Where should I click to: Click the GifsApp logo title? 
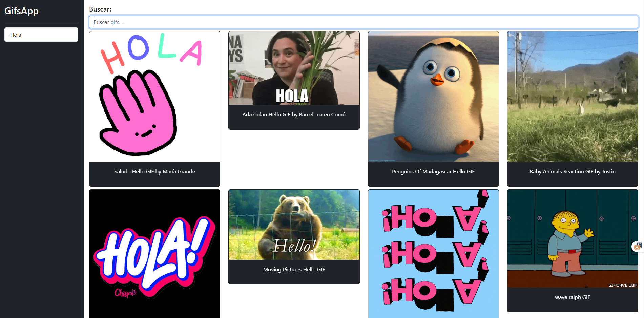(22, 11)
